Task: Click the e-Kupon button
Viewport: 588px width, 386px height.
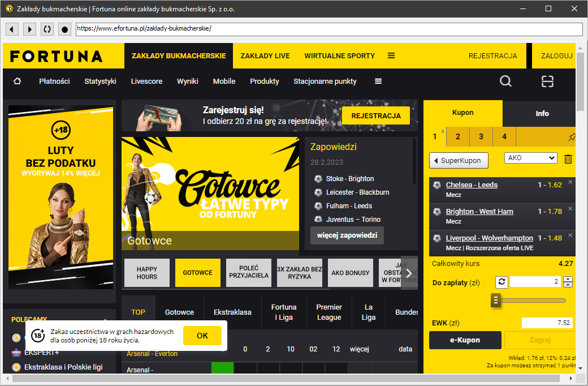Action: pos(465,340)
